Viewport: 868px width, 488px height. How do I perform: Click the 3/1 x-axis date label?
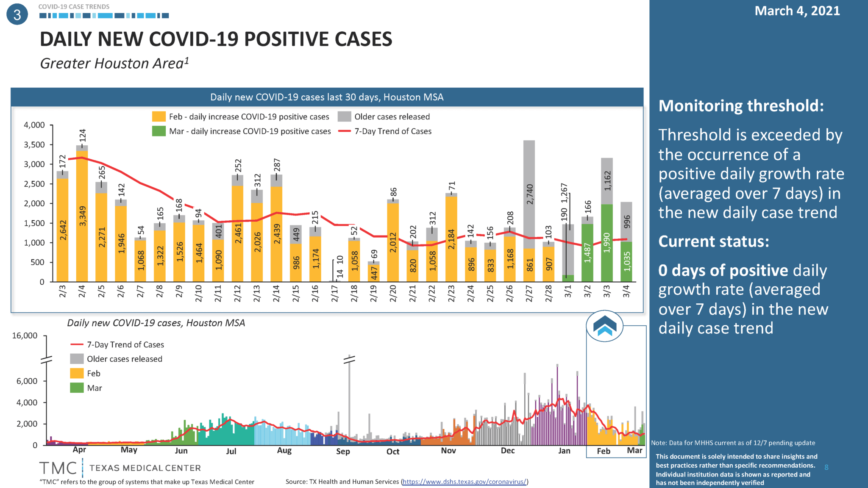click(x=568, y=291)
